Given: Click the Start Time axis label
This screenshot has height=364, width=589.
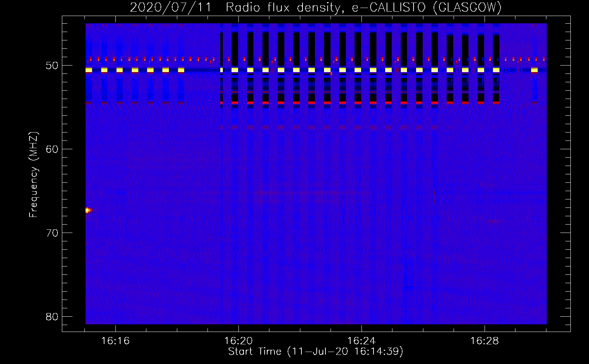Looking at the screenshot, I should (316, 352).
